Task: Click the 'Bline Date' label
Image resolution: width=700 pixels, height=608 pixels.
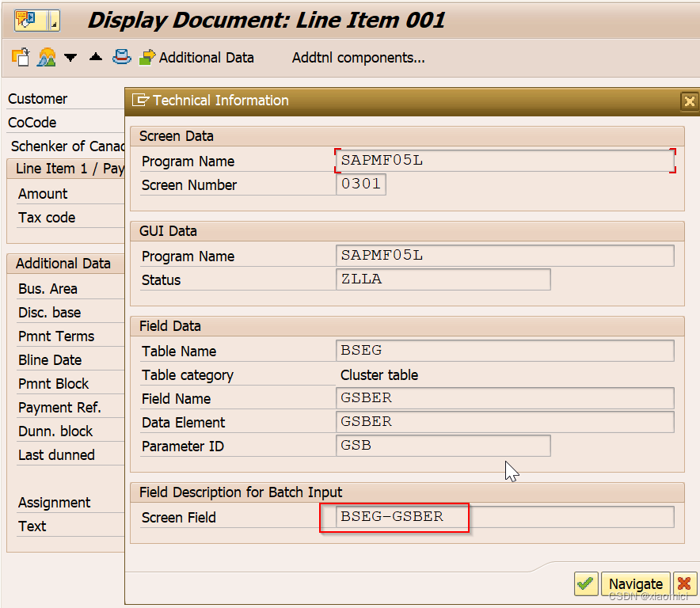Action: pos(50,359)
